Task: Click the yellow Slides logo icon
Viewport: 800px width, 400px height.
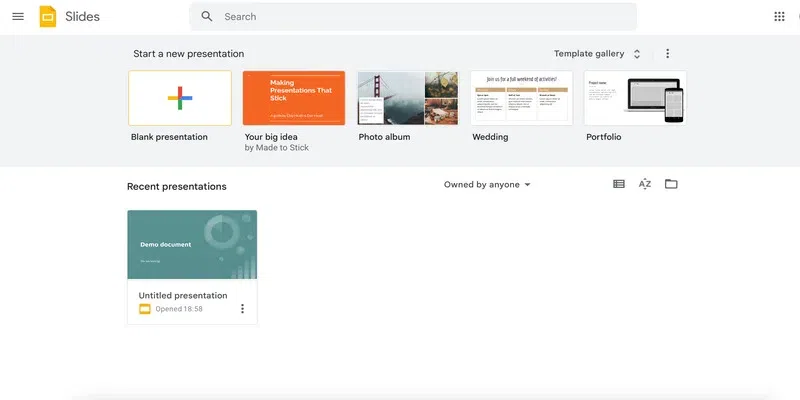Action: 48,17
